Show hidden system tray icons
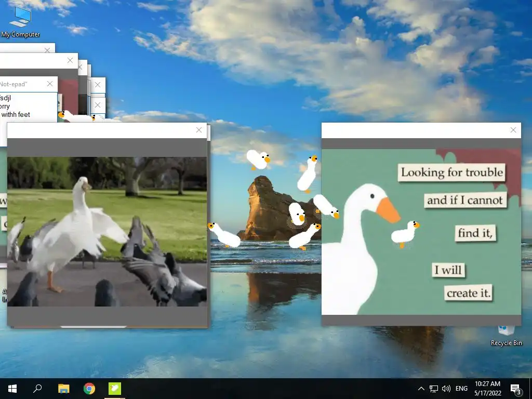 [421, 389]
